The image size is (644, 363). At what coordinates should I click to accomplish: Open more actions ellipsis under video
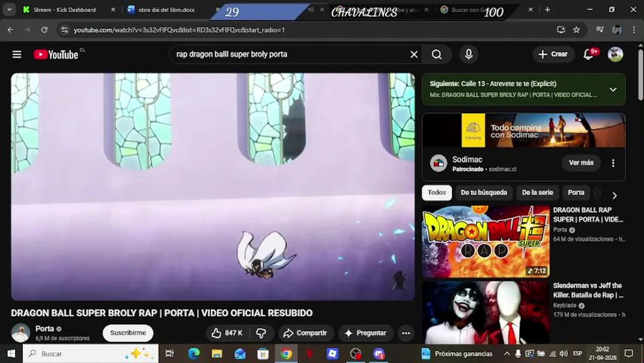(406, 333)
